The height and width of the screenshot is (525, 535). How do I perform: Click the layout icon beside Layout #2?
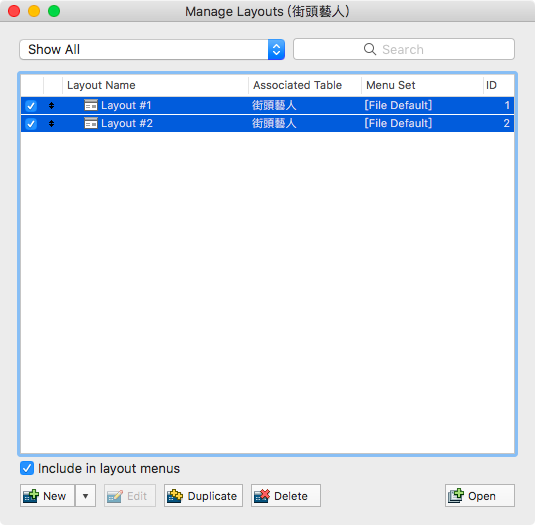pos(91,123)
